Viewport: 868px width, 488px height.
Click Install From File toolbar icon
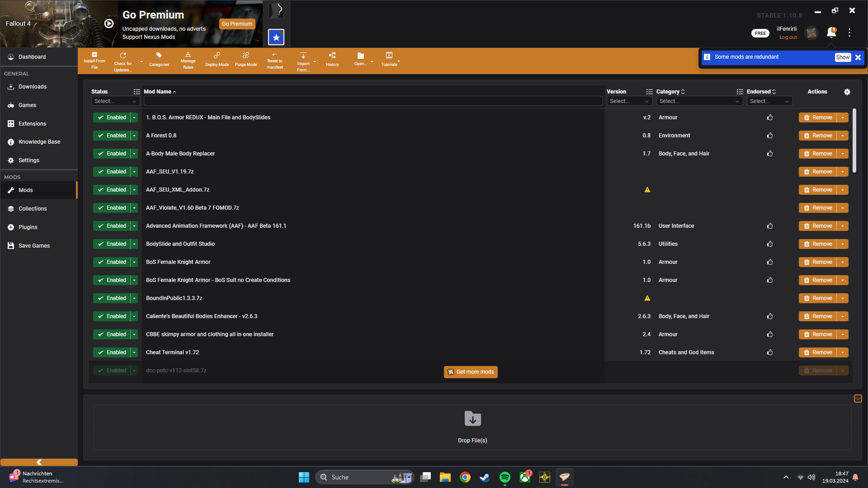click(x=94, y=61)
